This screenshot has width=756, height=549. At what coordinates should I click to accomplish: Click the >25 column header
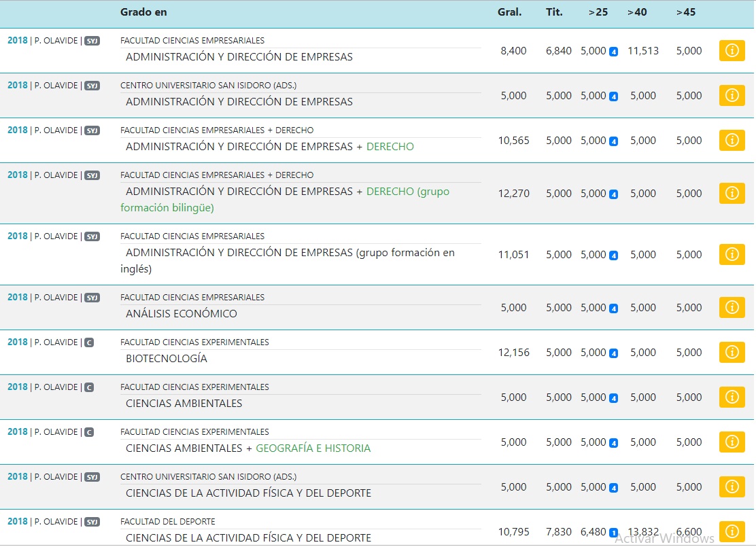click(598, 12)
